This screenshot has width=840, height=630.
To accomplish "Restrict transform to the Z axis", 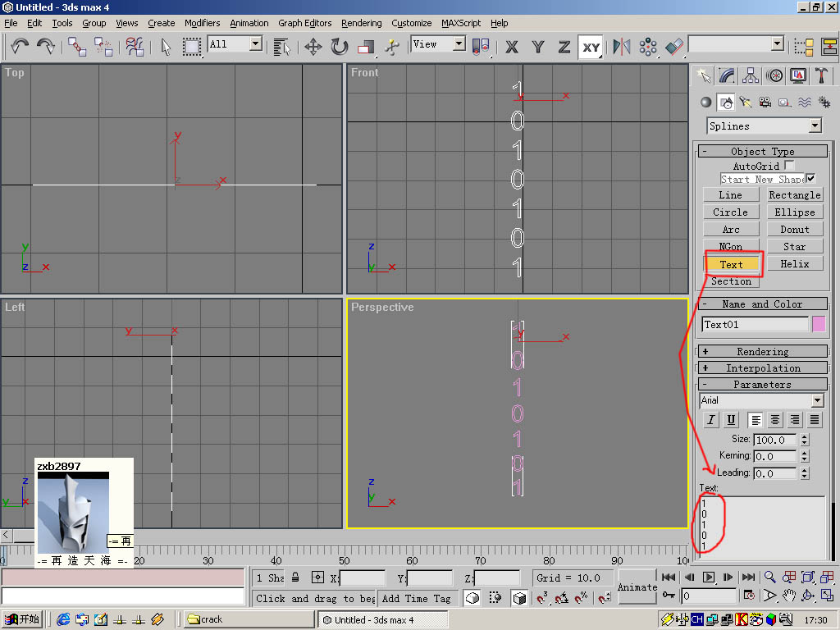I will 564,47.
